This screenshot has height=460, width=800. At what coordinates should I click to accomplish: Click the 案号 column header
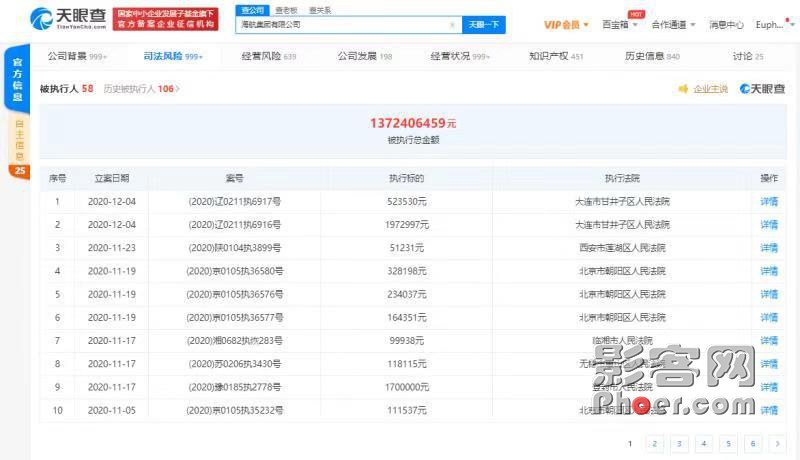tap(235, 178)
